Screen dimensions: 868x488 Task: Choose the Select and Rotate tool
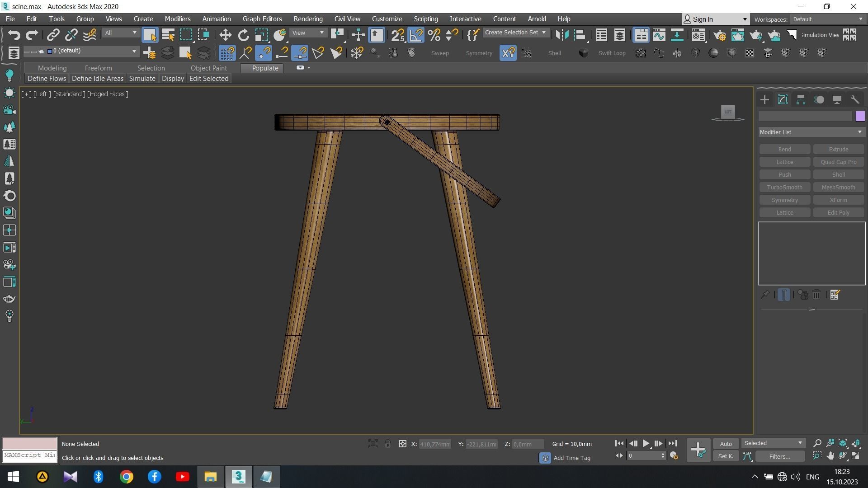point(243,35)
